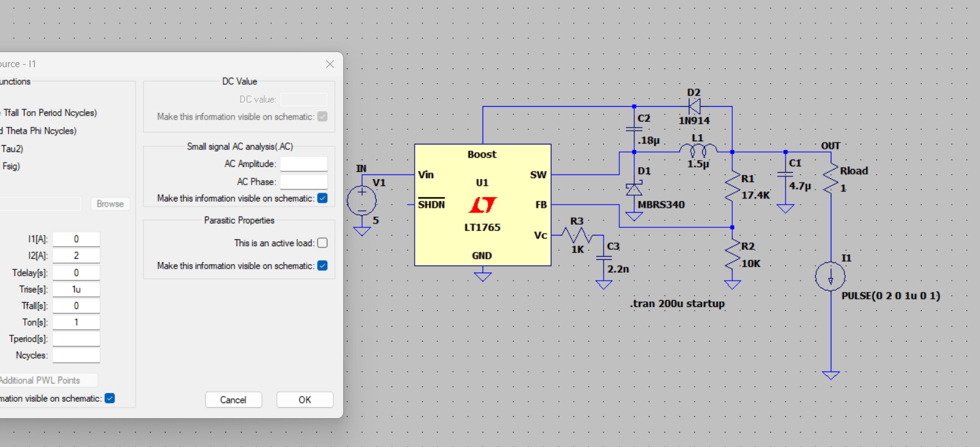Click the Trise[s] value field
This screenshot has height=447, width=980.
(76, 289)
